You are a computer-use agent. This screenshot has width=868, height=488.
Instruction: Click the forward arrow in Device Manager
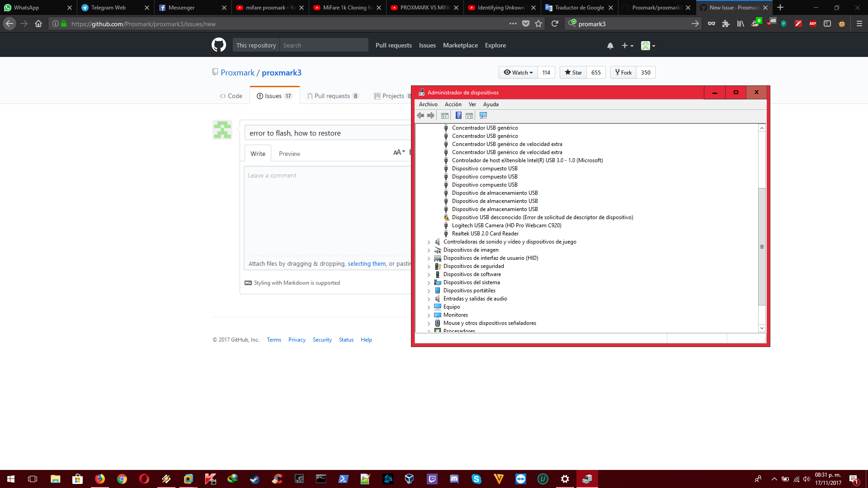coord(430,116)
